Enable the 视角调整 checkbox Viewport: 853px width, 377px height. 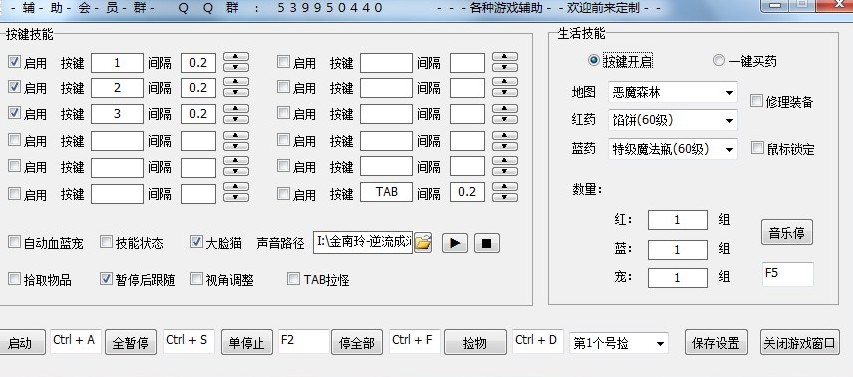pos(196,279)
